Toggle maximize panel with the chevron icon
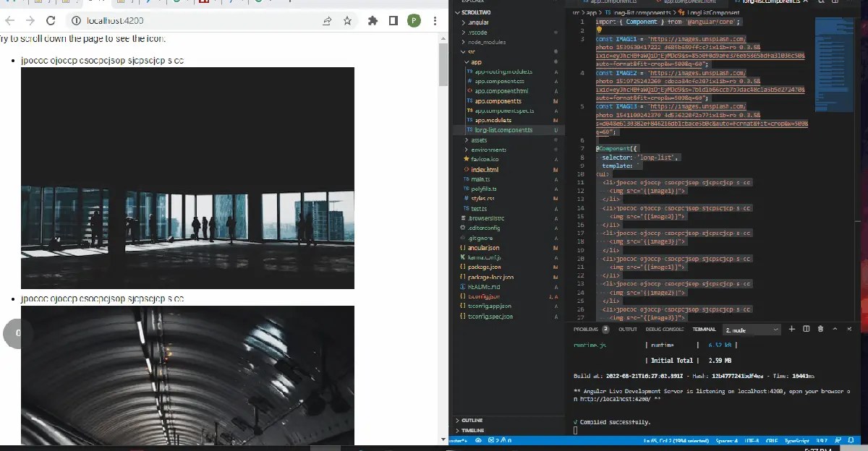868x451 pixels. coord(835,329)
